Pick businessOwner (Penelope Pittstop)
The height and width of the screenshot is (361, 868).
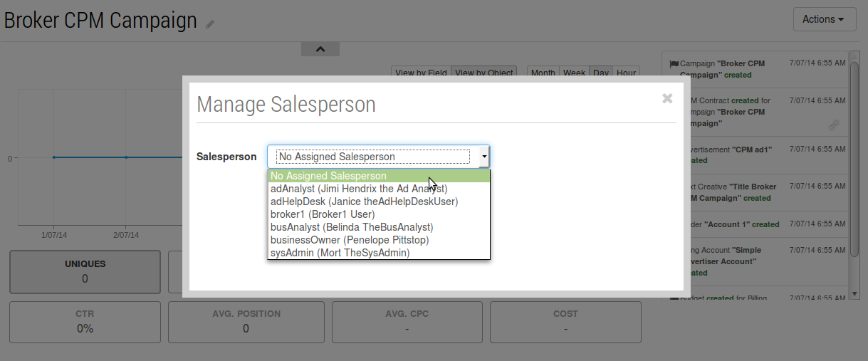379,240
